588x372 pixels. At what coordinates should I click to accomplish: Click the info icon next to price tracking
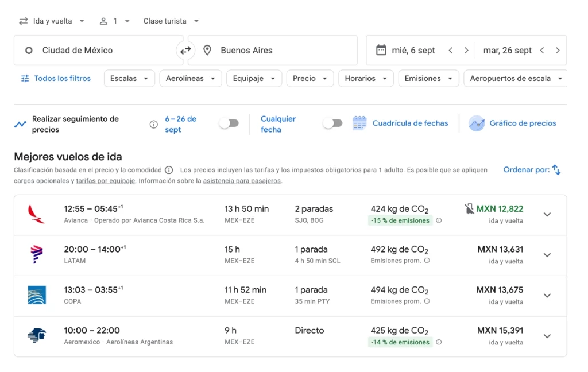pyautogui.click(x=153, y=124)
